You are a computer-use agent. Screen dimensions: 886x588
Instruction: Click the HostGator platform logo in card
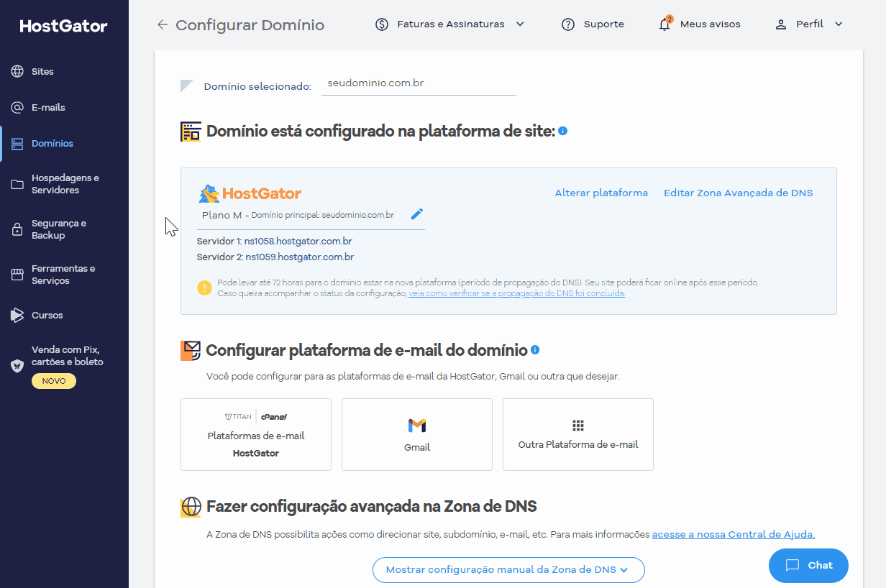click(250, 193)
